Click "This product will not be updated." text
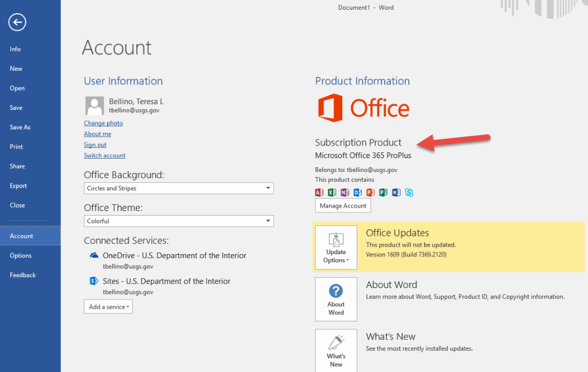This screenshot has width=588, height=372. pyautogui.click(x=411, y=244)
